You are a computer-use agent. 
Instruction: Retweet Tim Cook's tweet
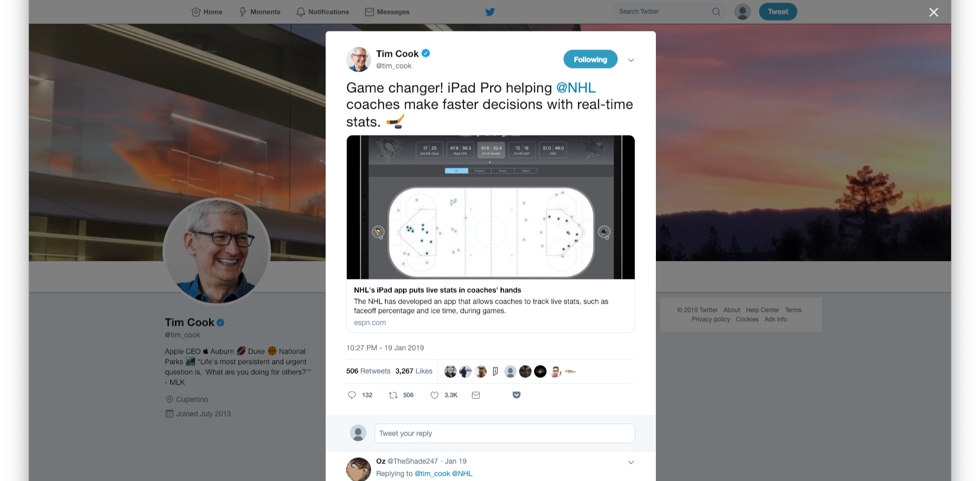pyautogui.click(x=393, y=395)
